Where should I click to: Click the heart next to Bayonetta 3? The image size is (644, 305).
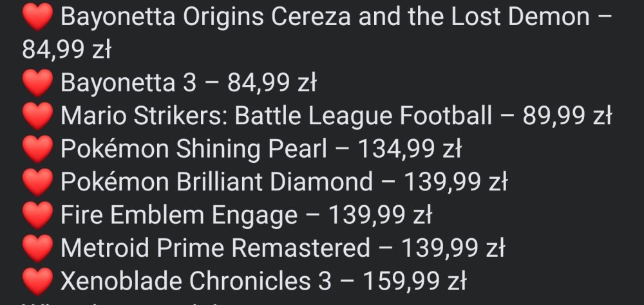pos(37,84)
